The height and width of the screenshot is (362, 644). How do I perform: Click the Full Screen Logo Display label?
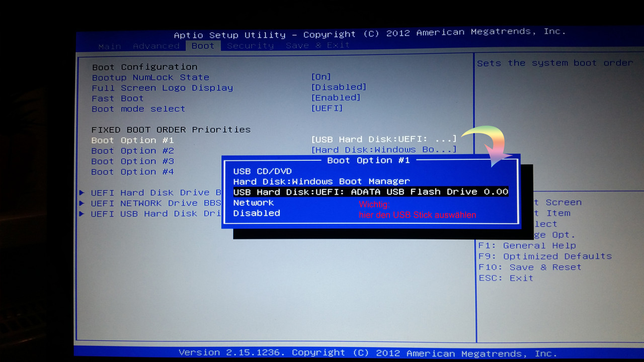click(x=163, y=88)
